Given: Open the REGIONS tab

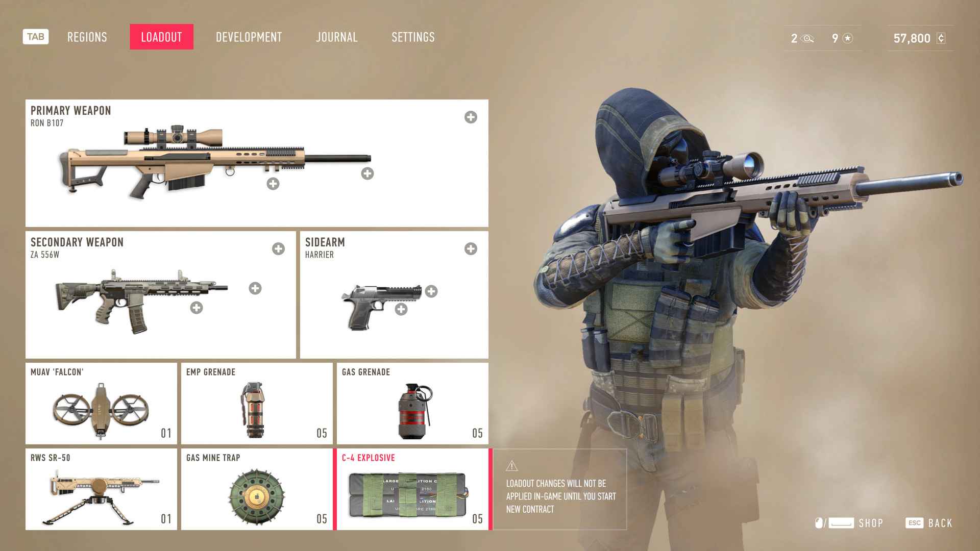Looking at the screenshot, I should coord(85,37).
